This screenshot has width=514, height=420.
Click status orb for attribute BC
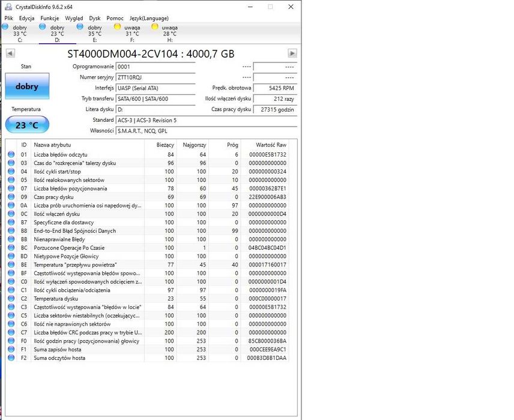(x=11, y=248)
